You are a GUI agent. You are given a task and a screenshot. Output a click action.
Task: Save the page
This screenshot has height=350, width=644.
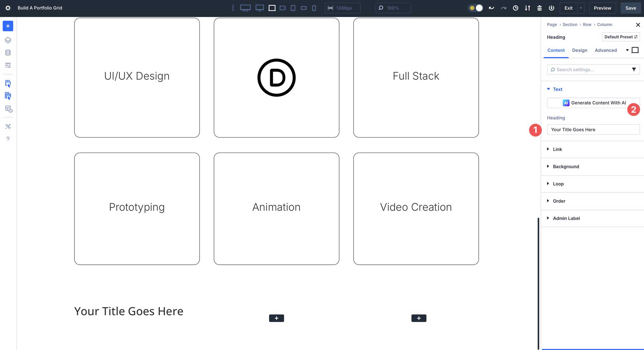630,8
